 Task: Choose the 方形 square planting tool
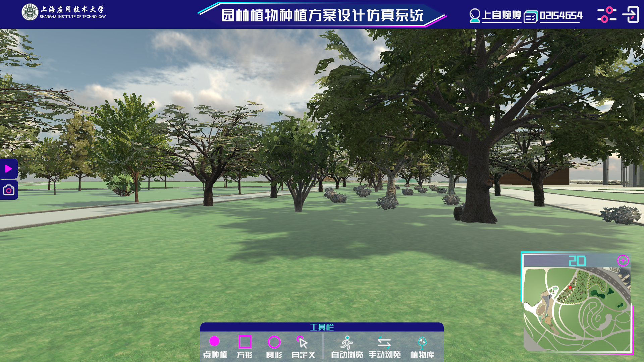[245, 347]
